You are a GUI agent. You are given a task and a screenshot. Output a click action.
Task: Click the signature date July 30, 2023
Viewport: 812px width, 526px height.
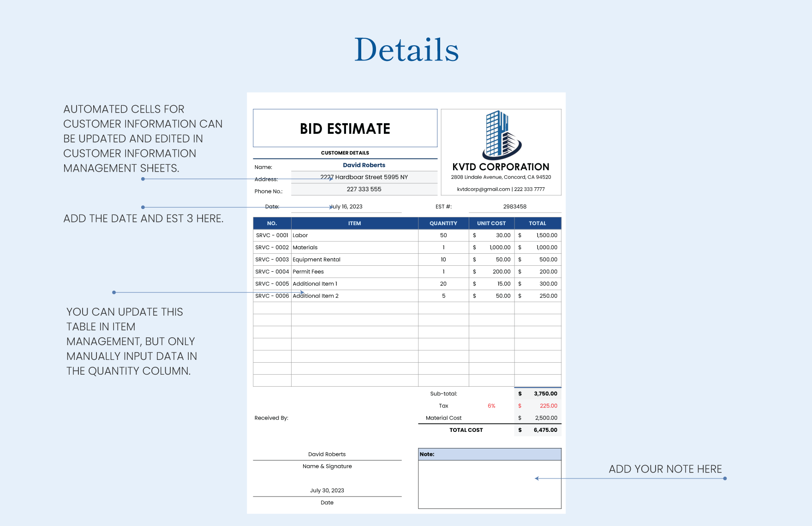pyautogui.click(x=327, y=490)
